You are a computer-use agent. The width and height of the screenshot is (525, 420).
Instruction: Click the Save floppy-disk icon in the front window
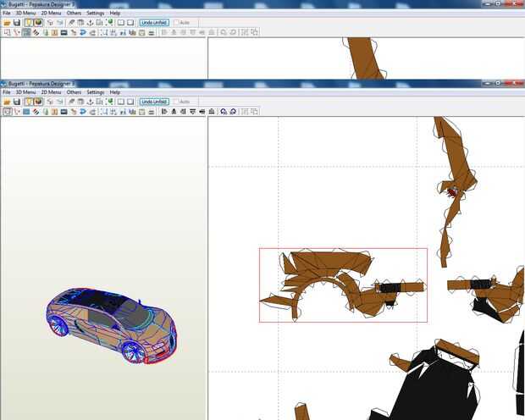coord(17,102)
